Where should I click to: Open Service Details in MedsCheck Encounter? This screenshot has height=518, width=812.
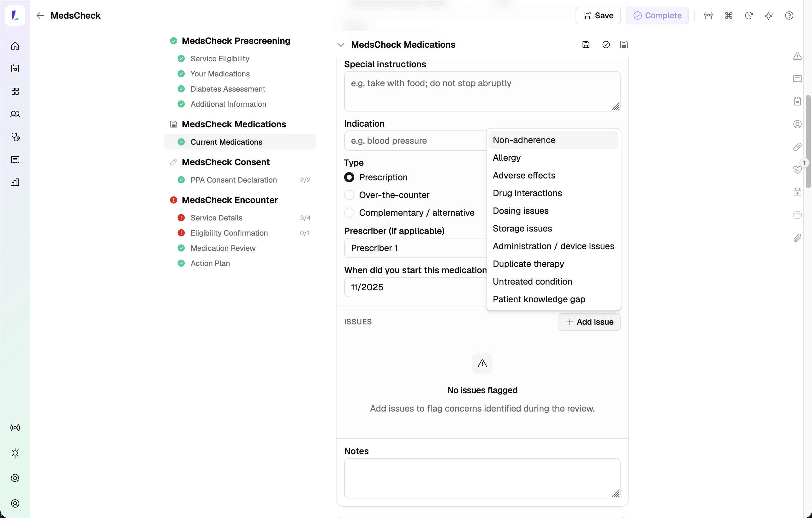point(240,218)
